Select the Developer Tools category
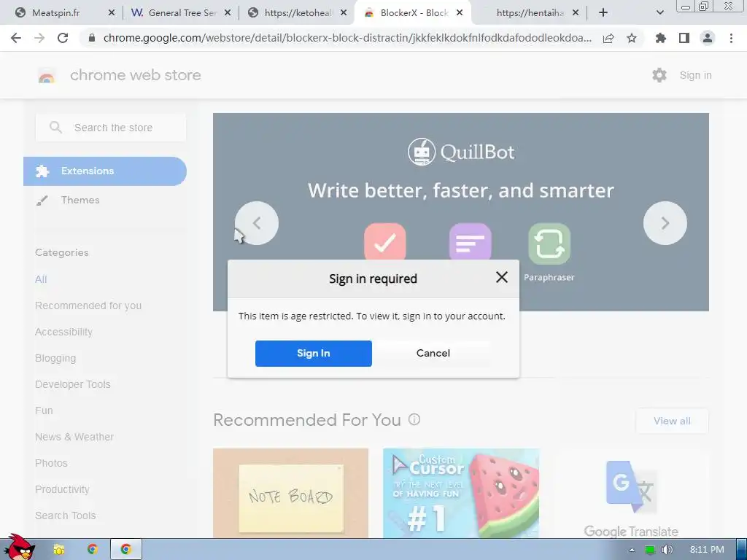 click(x=72, y=384)
